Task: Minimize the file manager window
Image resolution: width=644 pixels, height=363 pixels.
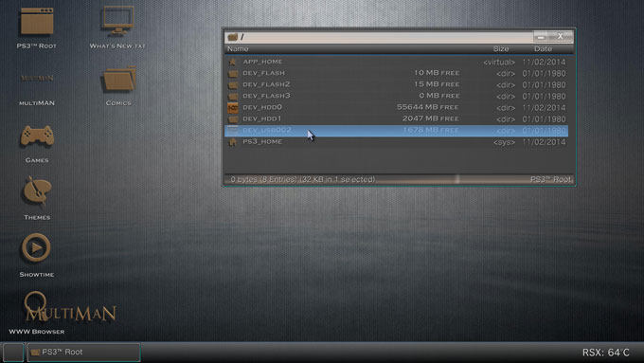Action: click(542, 37)
